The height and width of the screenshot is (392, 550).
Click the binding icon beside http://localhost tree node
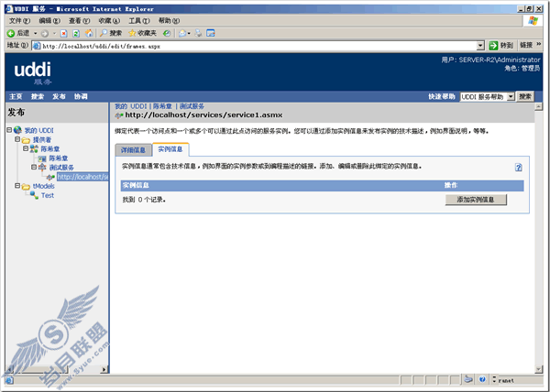pyautogui.click(x=50, y=178)
